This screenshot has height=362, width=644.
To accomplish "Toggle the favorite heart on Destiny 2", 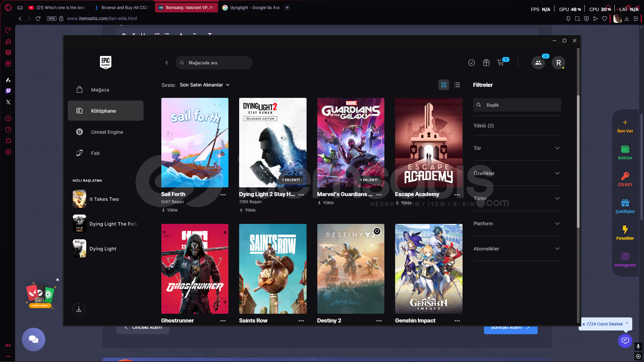I will (x=377, y=231).
